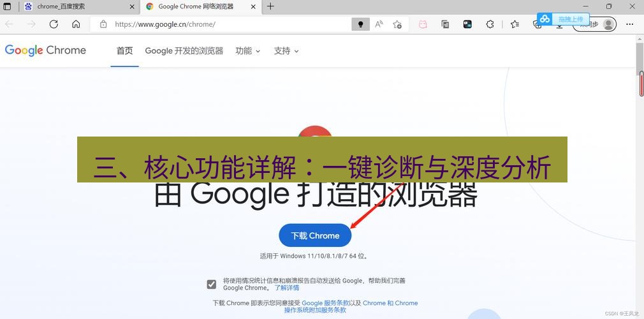Viewport: 644px width, 319px height.
Task: Expand the 功能 dropdown menu
Action: (x=247, y=51)
